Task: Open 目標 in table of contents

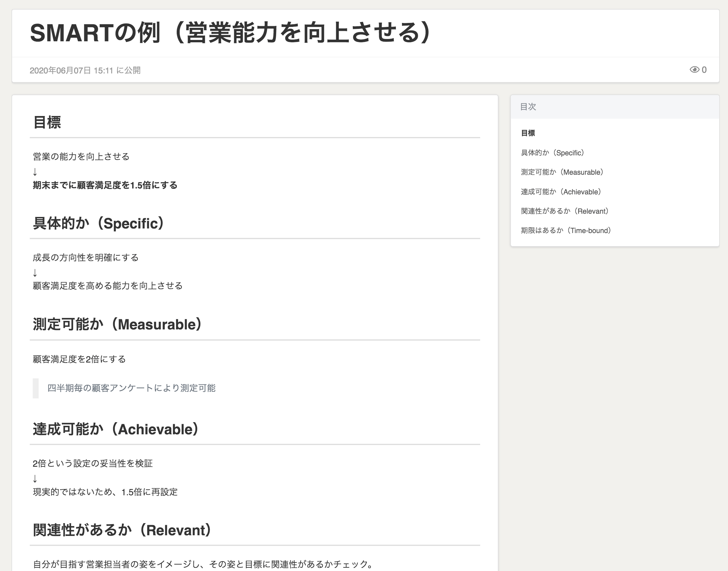Action: pos(528,133)
